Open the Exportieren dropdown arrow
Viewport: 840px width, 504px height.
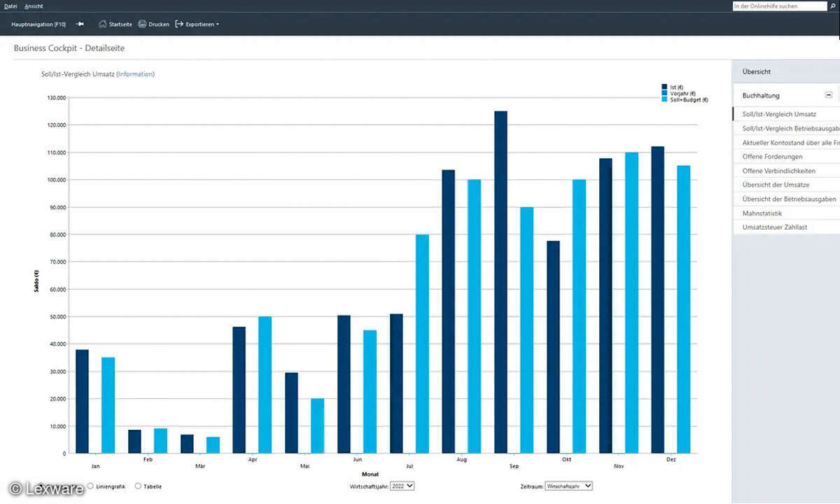pos(218,24)
